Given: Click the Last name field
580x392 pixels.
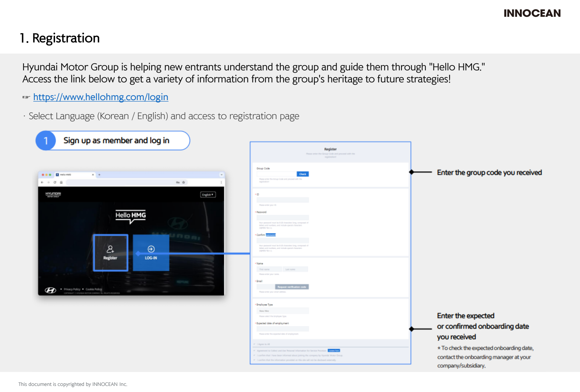Looking at the screenshot, I should [x=295, y=269].
